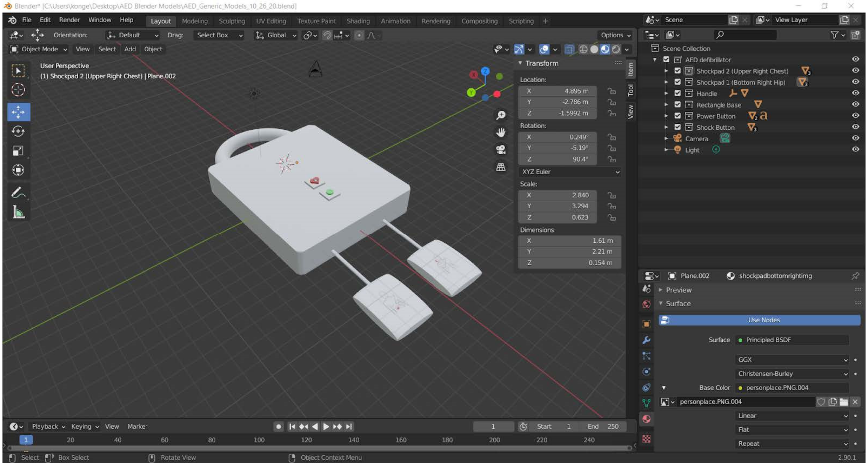Expand the Power Button collection
868x465 pixels.
(x=666, y=116)
